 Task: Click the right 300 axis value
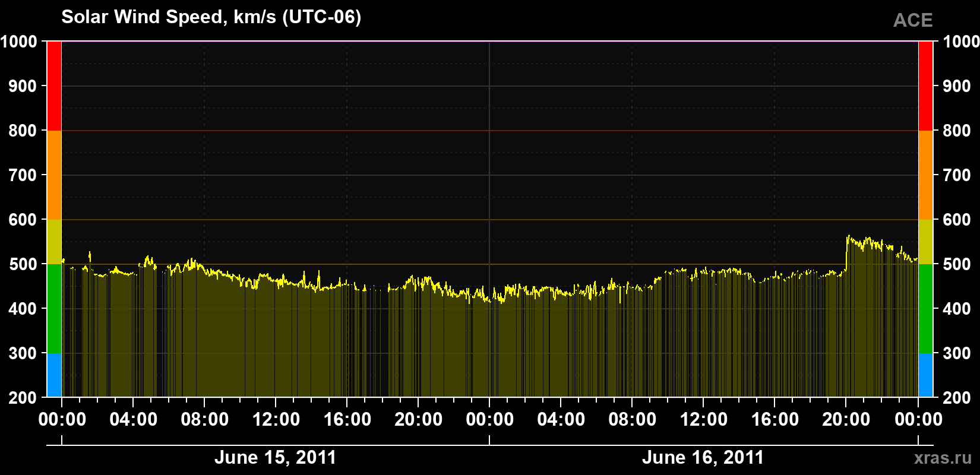tap(957, 353)
